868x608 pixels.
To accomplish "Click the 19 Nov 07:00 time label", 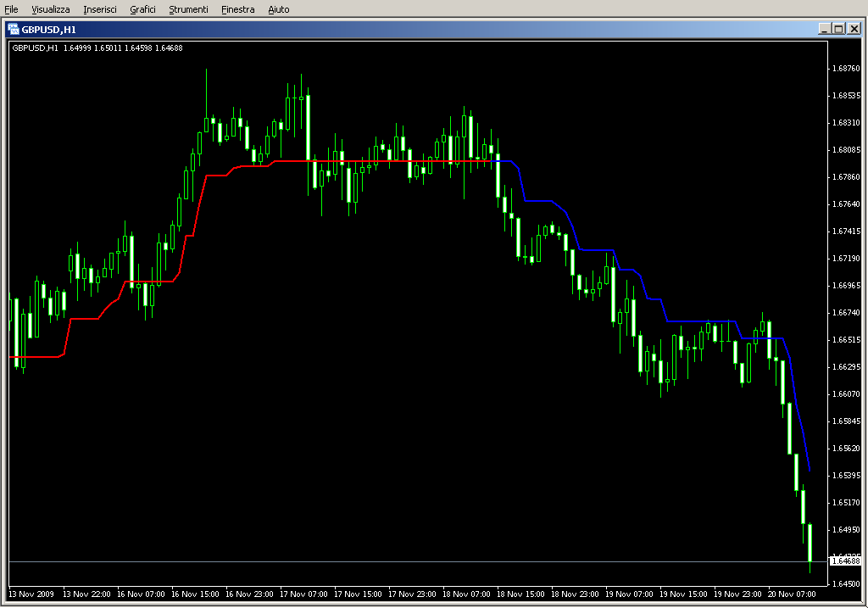I will point(629,594).
